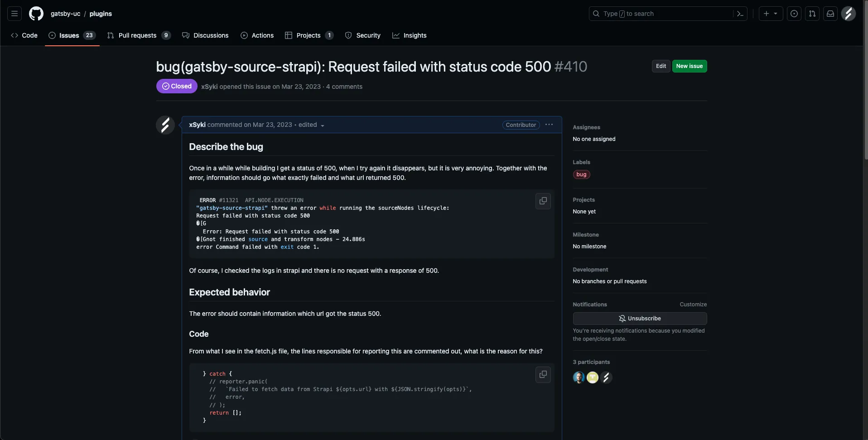The image size is (868, 440).
Task: Click the 'No milestone' text
Action: coord(589,247)
